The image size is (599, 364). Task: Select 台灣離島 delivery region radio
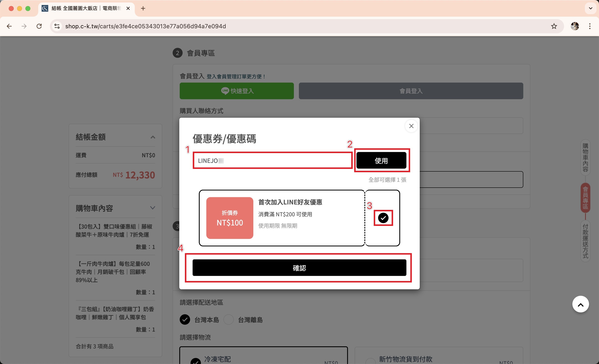point(229,319)
